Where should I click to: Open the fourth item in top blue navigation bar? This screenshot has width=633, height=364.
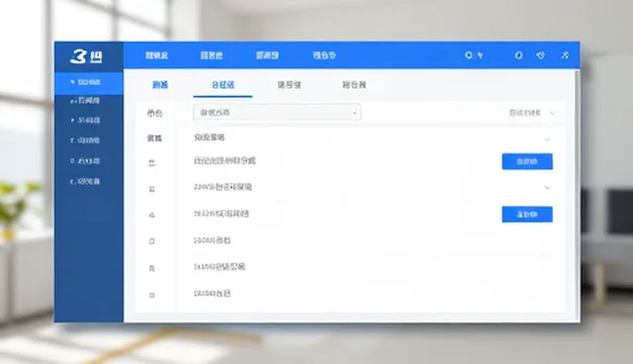324,55
